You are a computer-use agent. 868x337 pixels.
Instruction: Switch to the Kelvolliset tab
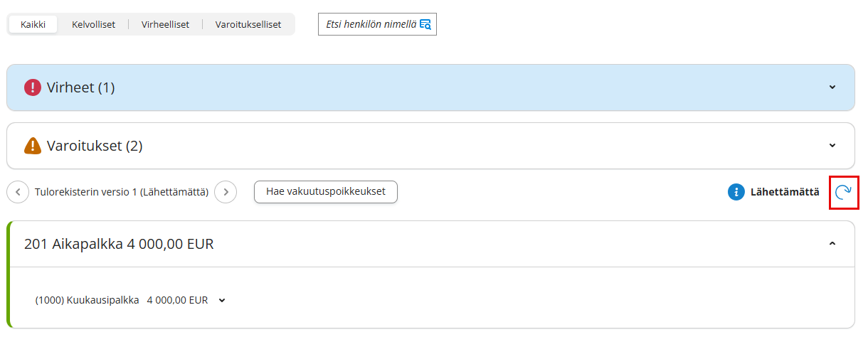pyautogui.click(x=93, y=24)
